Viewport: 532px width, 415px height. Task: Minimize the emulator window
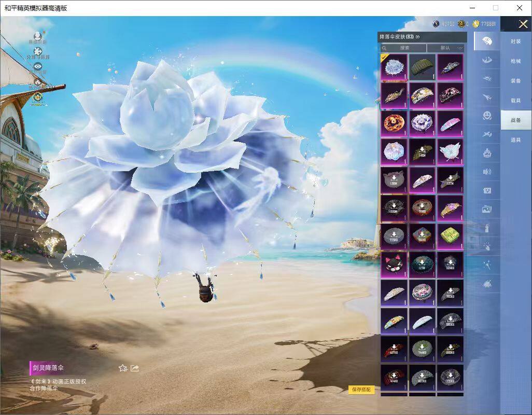pos(472,8)
